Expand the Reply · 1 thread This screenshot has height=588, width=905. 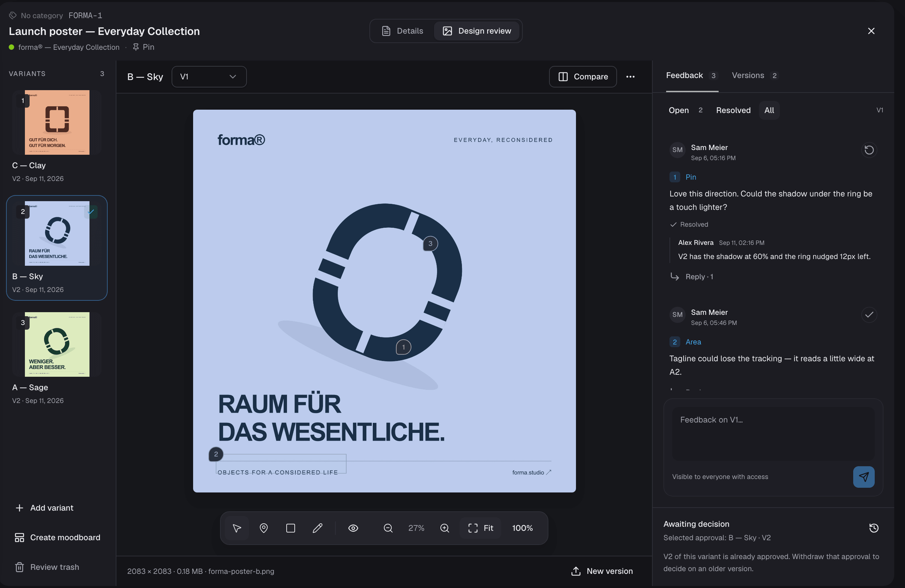click(x=692, y=277)
